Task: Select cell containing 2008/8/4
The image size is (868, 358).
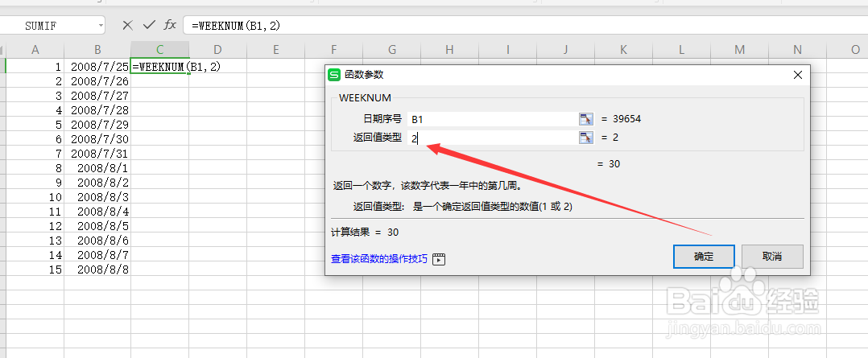Action: coord(97,212)
